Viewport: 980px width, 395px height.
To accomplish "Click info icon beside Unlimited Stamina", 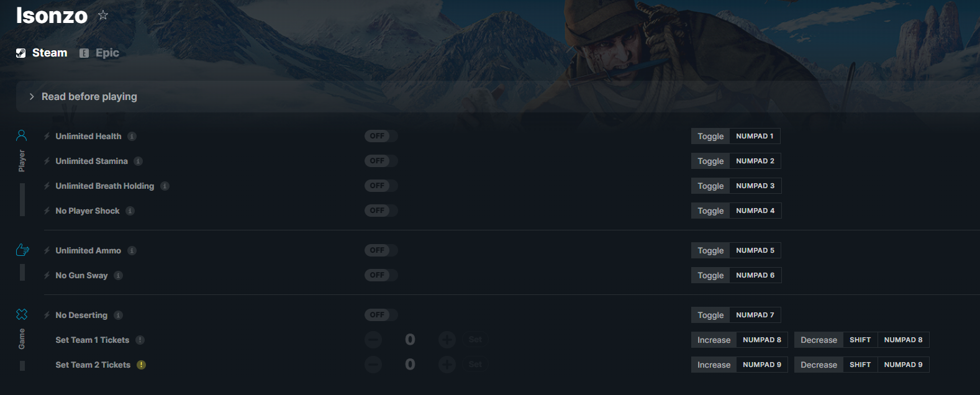I will tap(138, 161).
